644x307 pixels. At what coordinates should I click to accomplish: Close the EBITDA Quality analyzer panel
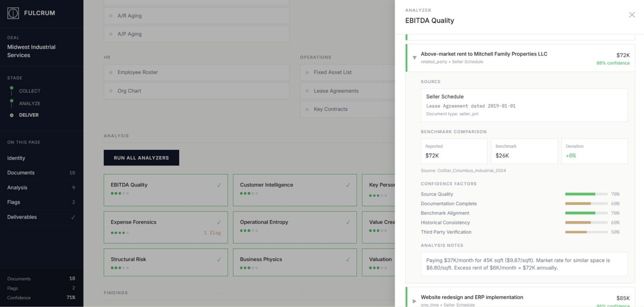(632, 15)
